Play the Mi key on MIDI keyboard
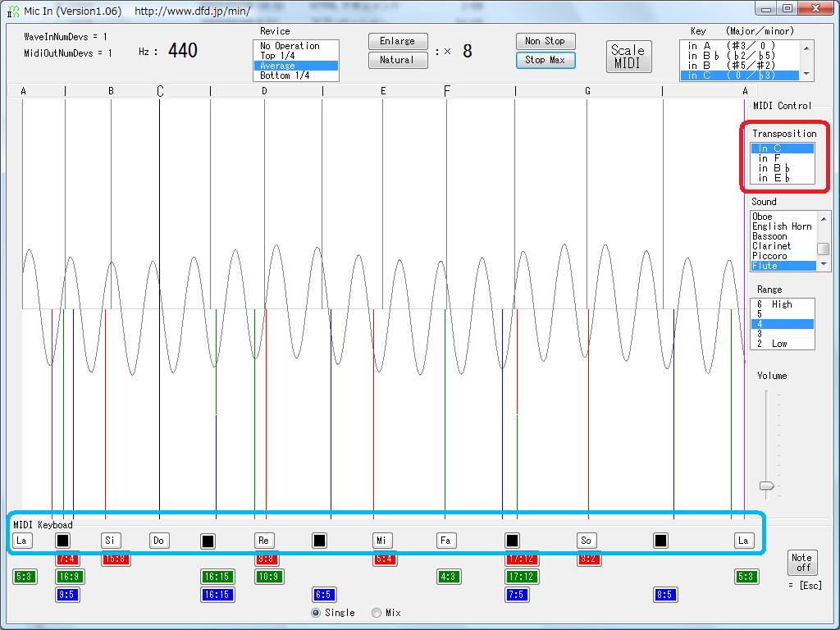The image size is (840, 630). coord(382,541)
